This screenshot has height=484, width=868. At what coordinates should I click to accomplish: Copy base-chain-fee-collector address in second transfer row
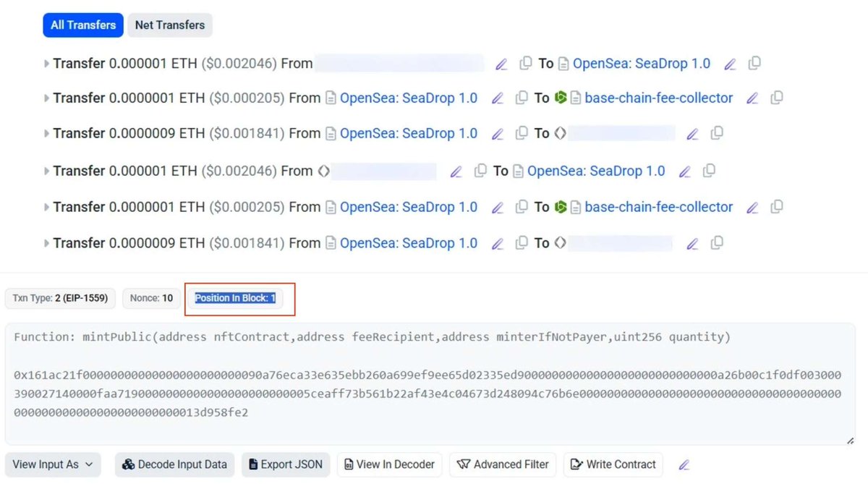pos(777,98)
